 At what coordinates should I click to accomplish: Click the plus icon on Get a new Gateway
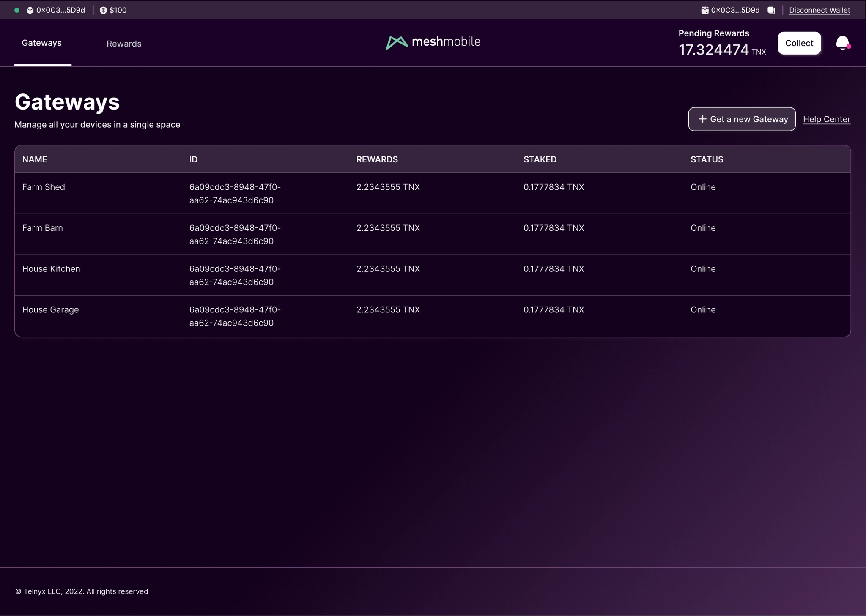702,119
